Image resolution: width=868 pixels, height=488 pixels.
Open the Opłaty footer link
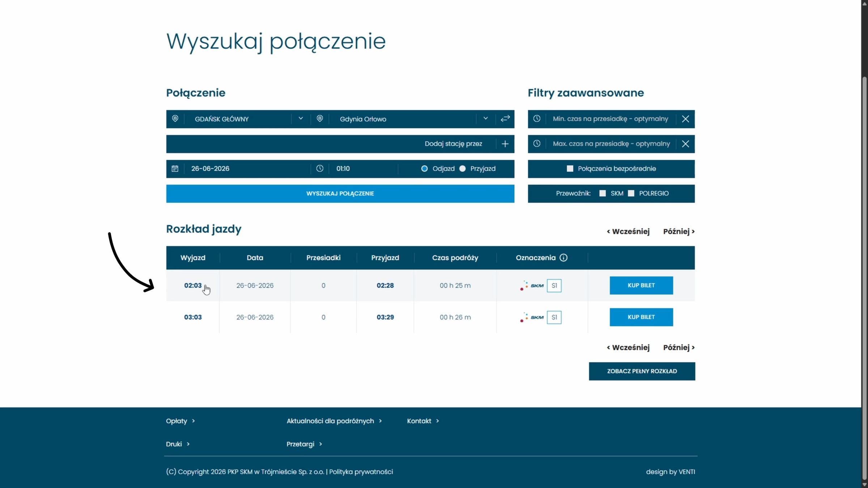pos(180,421)
